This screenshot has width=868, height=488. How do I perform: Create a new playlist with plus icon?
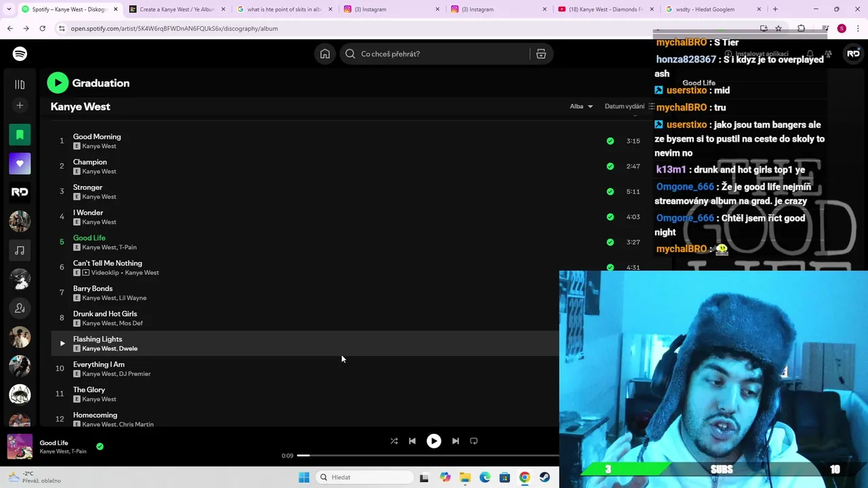click(x=20, y=105)
